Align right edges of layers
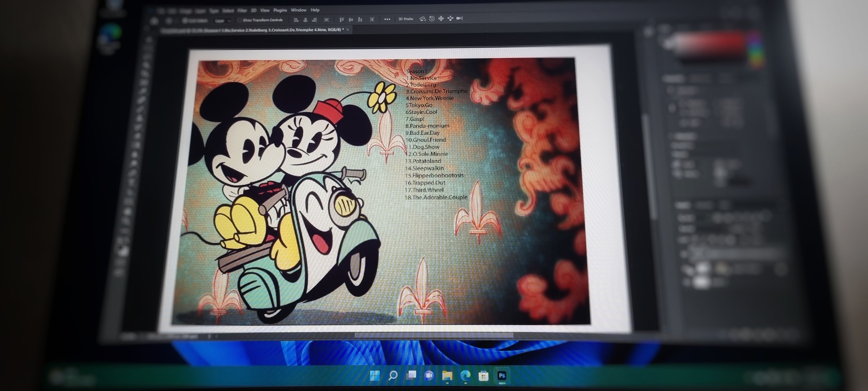Image resolution: width=868 pixels, height=391 pixels. pyautogui.click(x=314, y=20)
